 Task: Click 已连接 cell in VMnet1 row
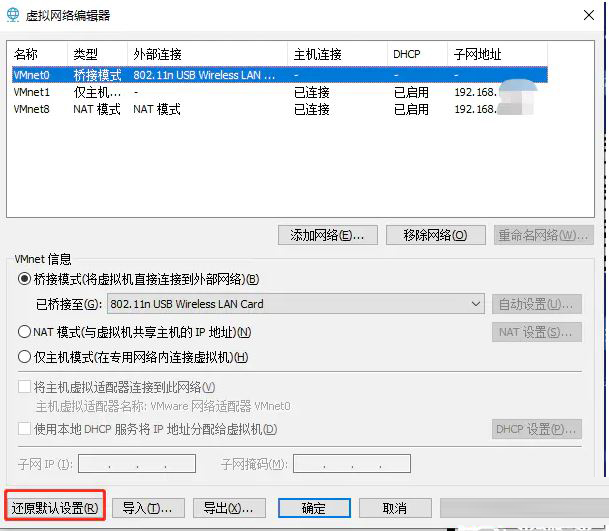tap(311, 92)
